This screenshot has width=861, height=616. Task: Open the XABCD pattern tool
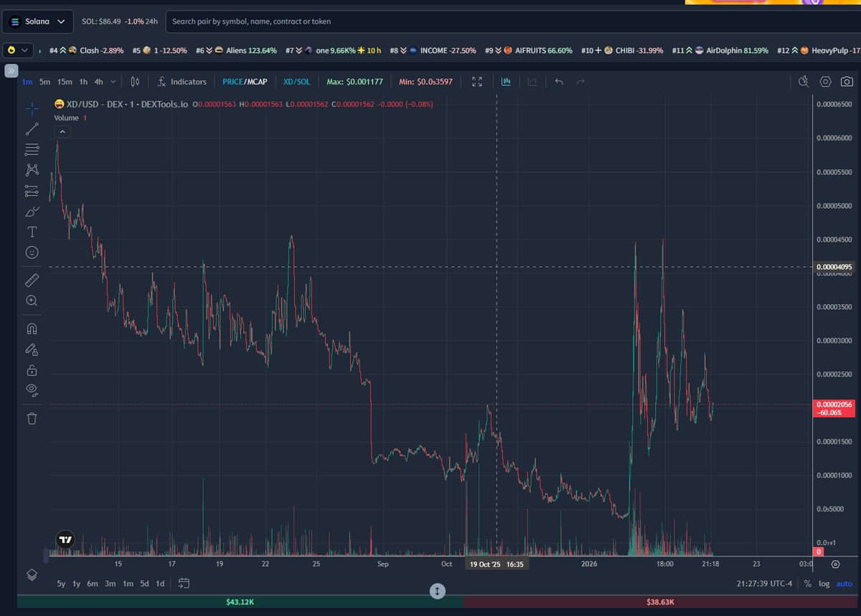point(32,170)
